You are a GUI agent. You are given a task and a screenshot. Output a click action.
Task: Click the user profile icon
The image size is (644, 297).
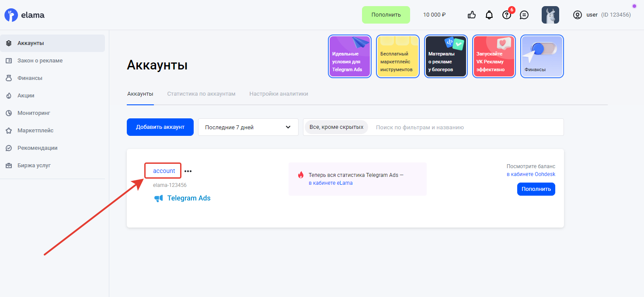click(x=578, y=15)
